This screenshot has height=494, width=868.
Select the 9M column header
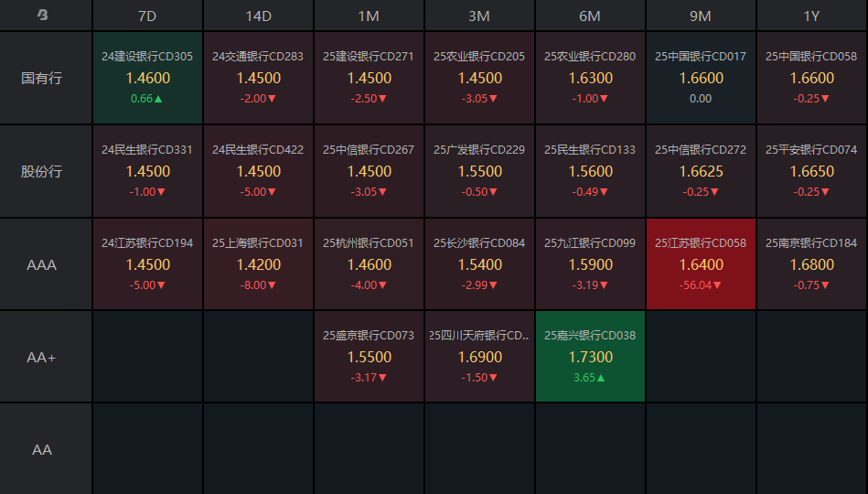pyautogui.click(x=701, y=16)
